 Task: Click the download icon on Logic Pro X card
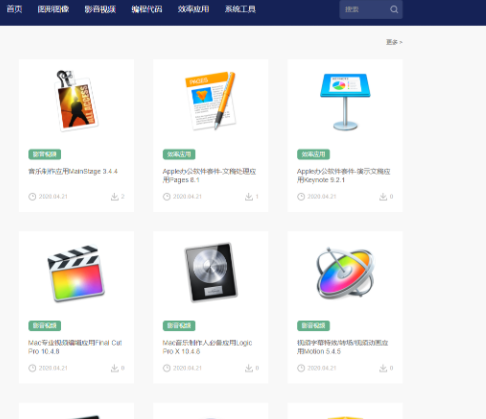click(x=249, y=368)
